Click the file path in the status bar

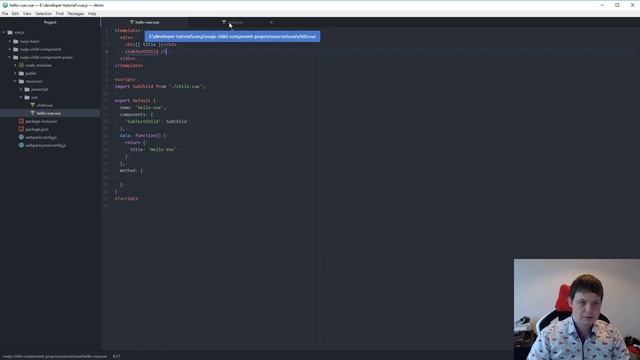point(55,356)
